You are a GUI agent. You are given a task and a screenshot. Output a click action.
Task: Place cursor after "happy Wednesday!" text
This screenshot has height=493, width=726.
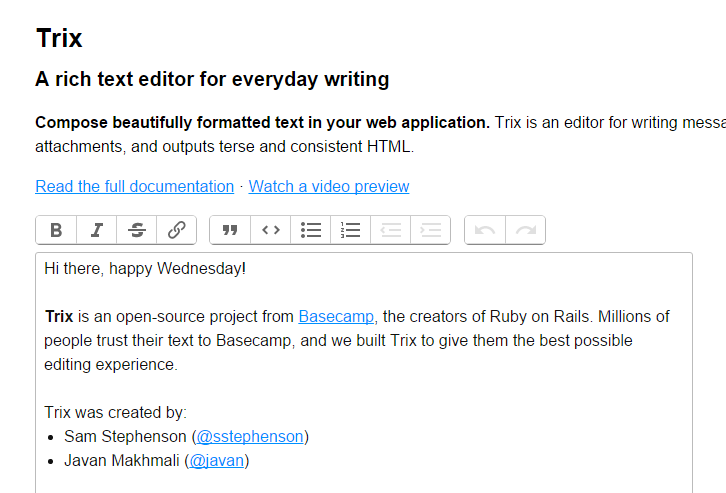[x=247, y=269]
